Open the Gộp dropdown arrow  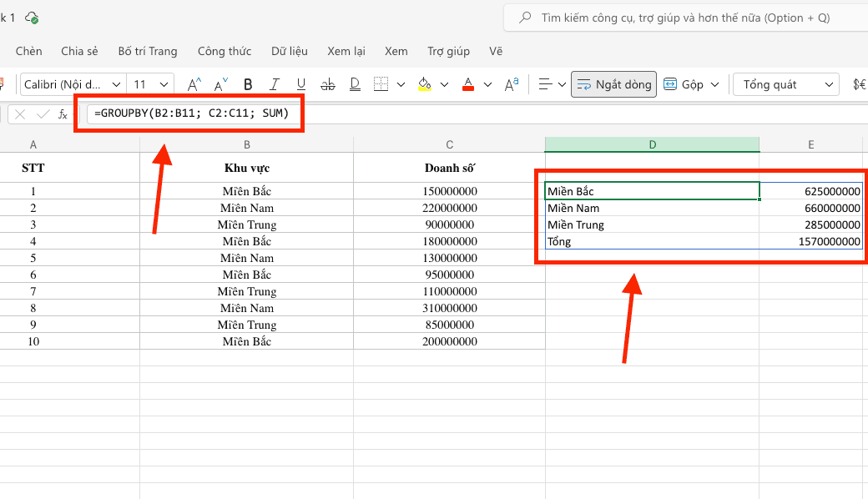[714, 84]
